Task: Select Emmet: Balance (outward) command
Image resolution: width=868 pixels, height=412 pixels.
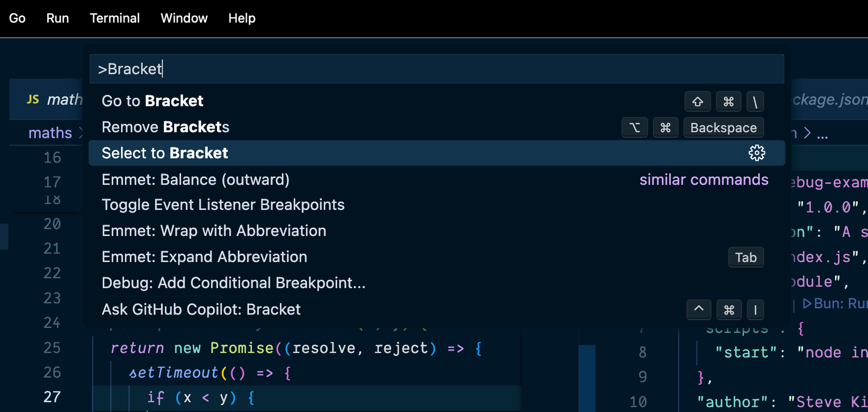Action: click(195, 179)
